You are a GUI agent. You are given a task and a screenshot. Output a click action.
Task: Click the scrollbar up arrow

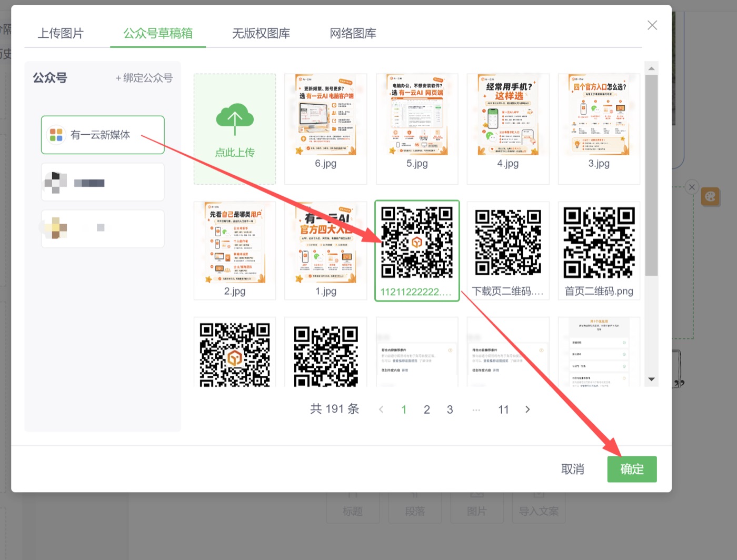(x=652, y=68)
